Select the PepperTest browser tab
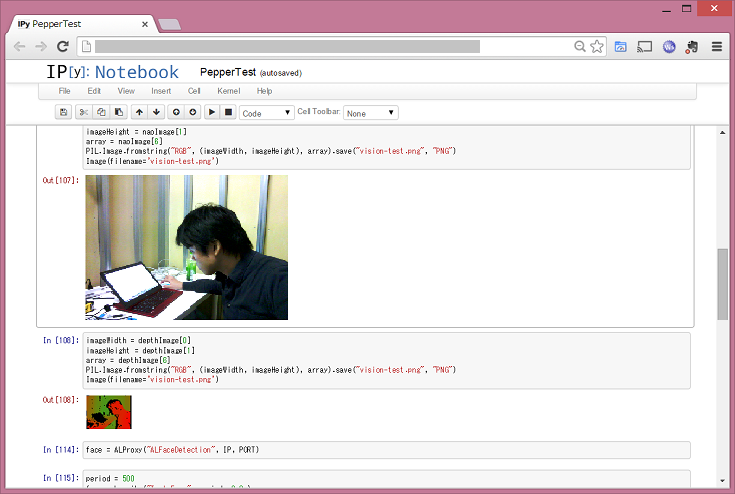The image size is (735, 494). point(82,24)
